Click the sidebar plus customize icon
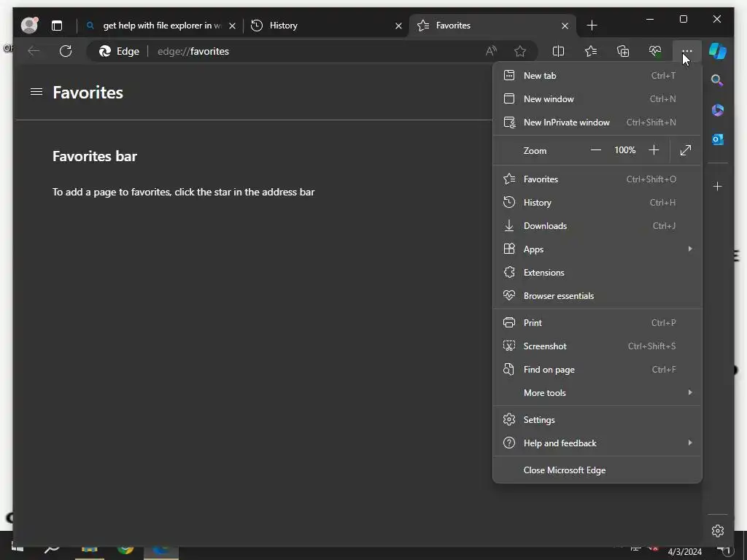The image size is (747, 560). 718,186
